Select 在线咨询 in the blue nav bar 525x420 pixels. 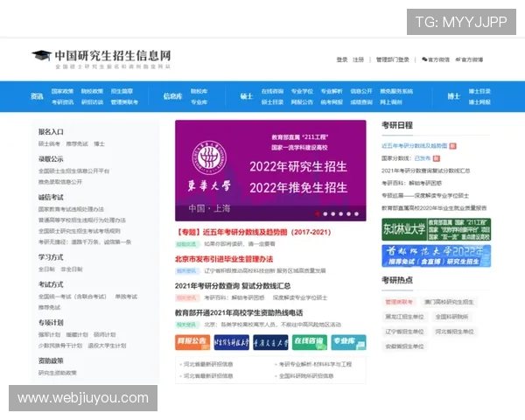[272, 91]
